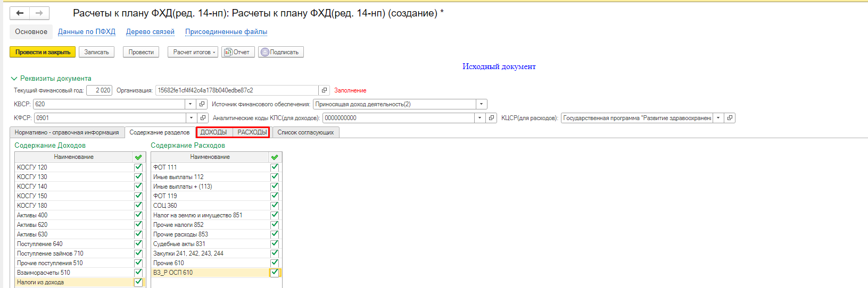Open the Аналитические коды КПС dropdown arrow

[480, 118]
